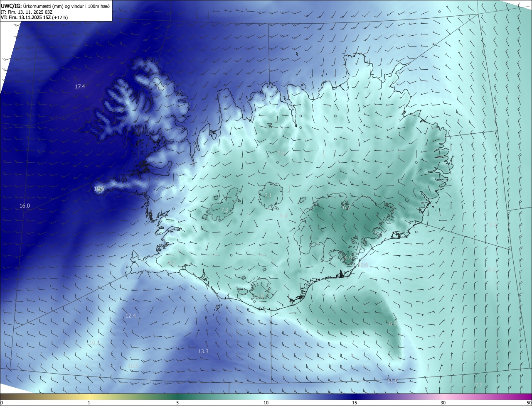Click the 5 tick on the color scale
The height and width of the screenshot is (406, 532).
177,403
